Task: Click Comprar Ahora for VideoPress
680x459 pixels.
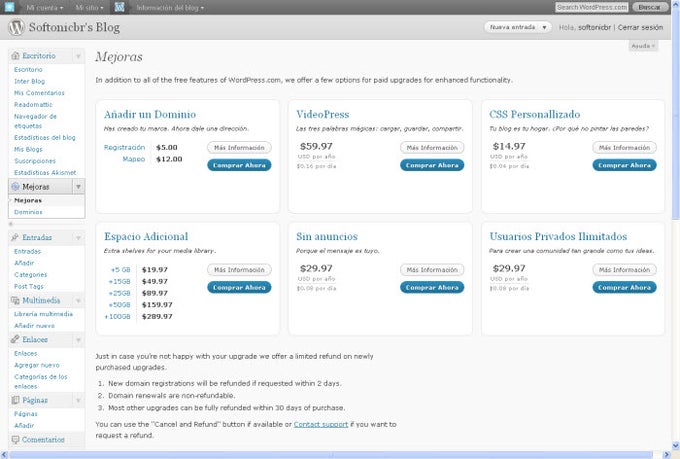Action: click(432, 165)
